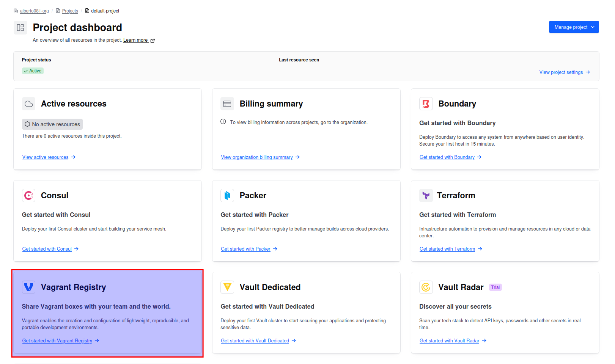Click the Consul logo icon

click(x=28, y=196)
